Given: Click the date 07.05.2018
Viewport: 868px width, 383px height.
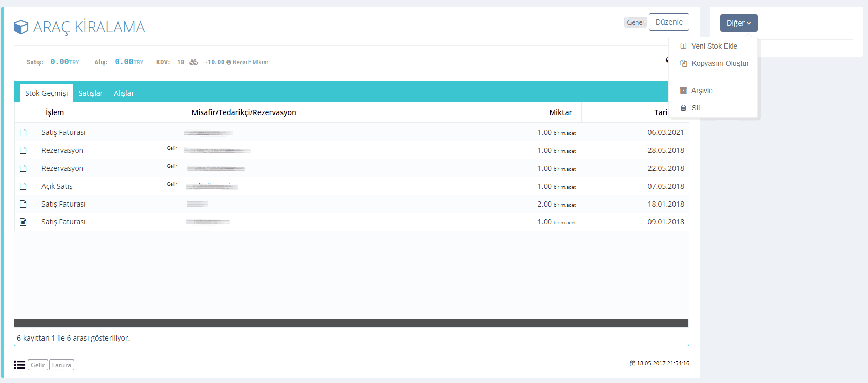Looking at the screenshot, I should coord(666,186).
